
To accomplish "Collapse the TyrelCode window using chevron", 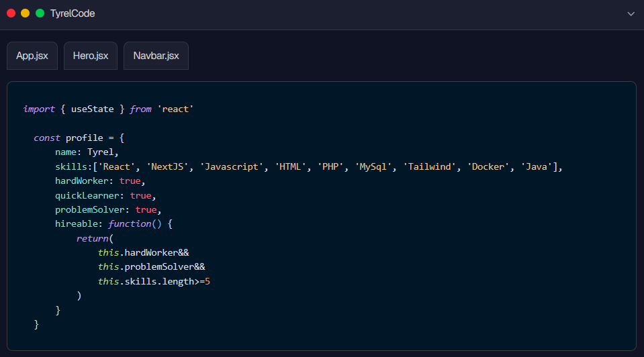I will click(x=631, y=13).
